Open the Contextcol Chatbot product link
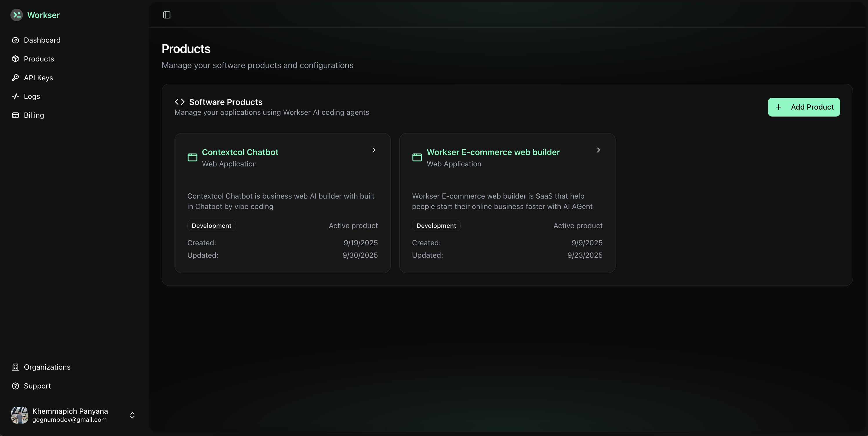Screen dimensions: 868x436 point(240,152)
